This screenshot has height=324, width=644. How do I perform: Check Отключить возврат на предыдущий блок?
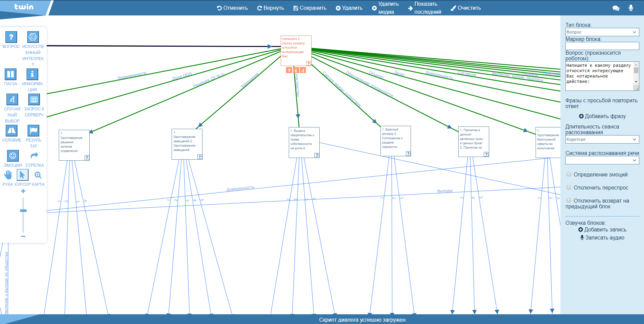click(x=569, y=200)
